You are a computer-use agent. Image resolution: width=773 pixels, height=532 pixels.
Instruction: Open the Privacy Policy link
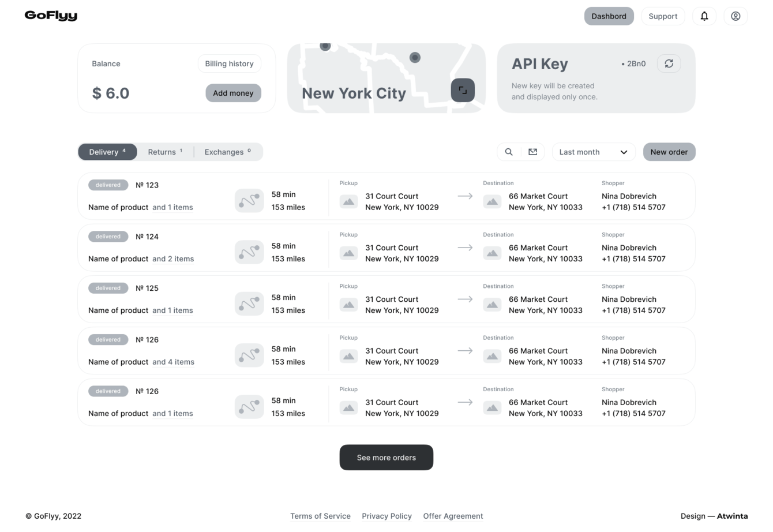click(386, 516)
